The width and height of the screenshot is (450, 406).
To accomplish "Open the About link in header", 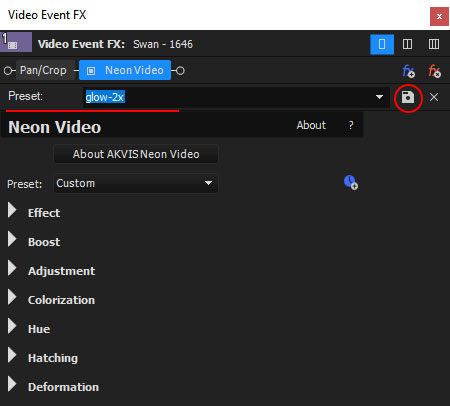I will click(311, 125).
